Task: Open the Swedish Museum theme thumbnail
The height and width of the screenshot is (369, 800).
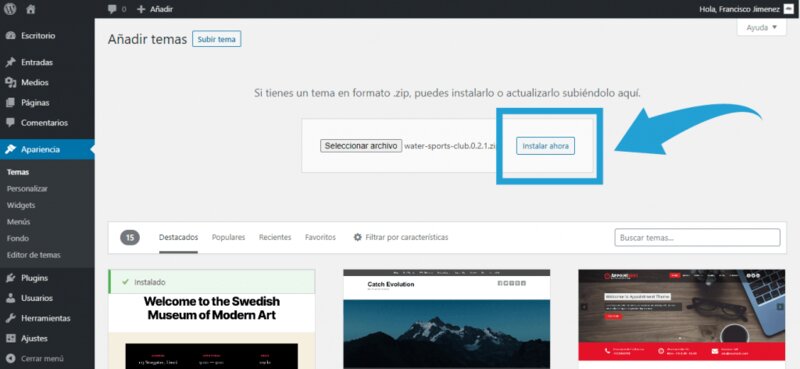Action: click(x=212, y=331)
